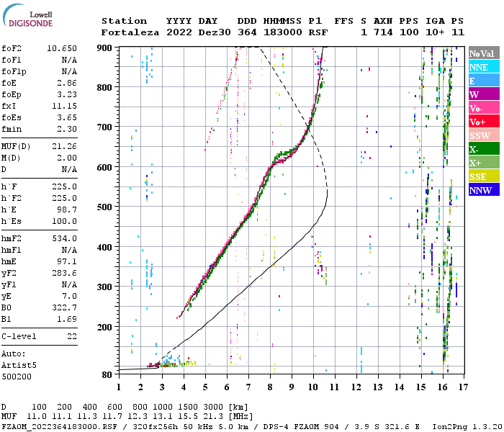This screenshot has width=504, height=432.
Task: Select the NNW legend swatch
Action: pos(484,189)
